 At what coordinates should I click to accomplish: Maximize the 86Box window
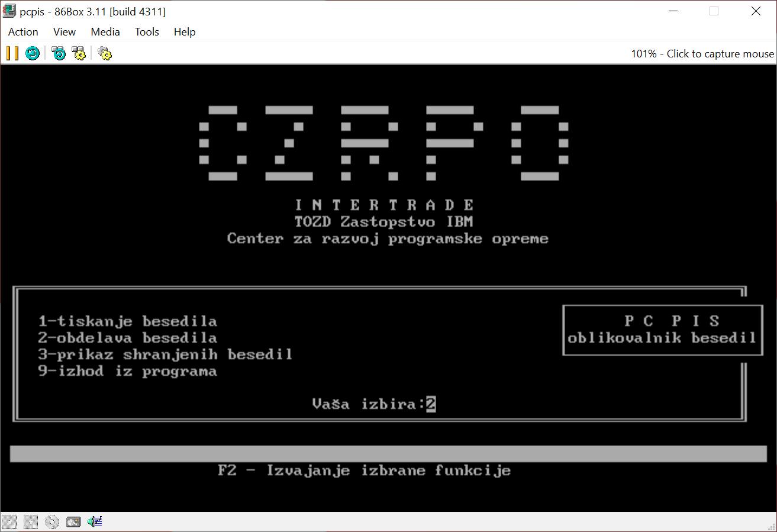[714, 11]
